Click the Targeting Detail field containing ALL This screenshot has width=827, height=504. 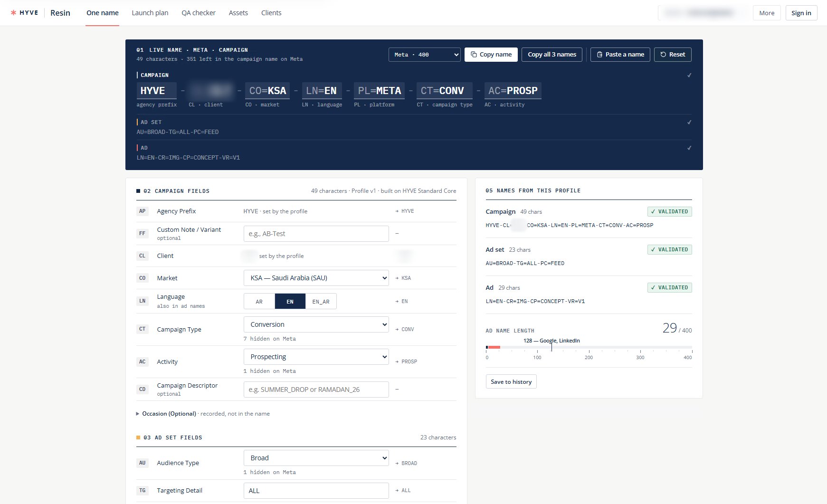coord(316,491)
